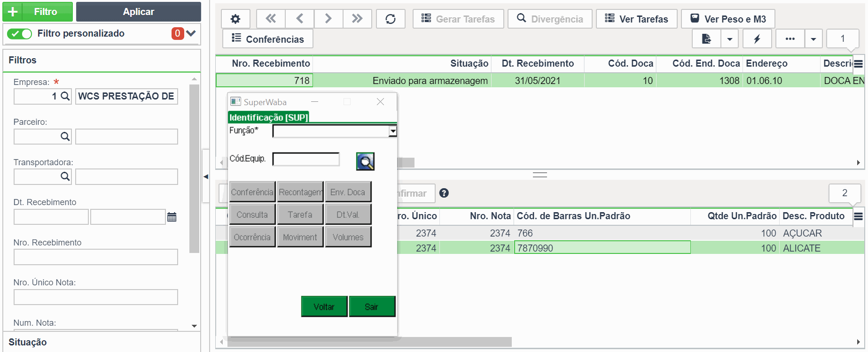Select AÇUCAR product row
This screenshot has width=868, height=352.
click(x=540, y=233)
